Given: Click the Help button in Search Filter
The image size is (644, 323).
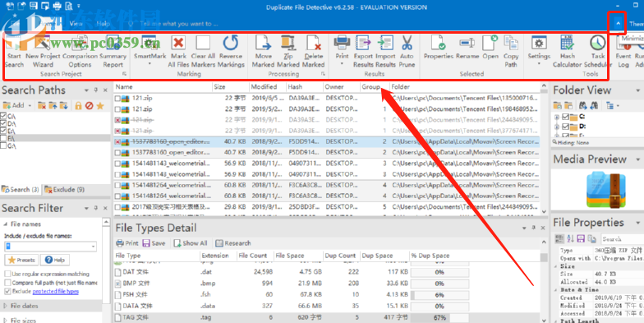Looking at the screenshot, I should 54,260.
